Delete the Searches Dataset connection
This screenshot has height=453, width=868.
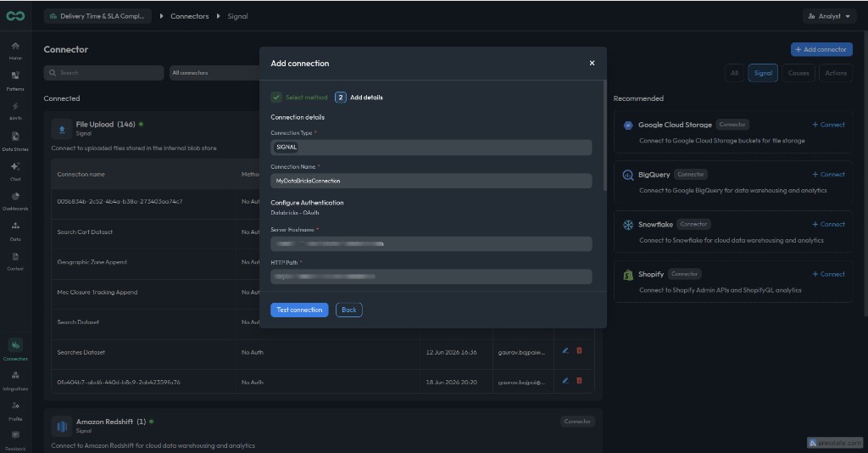pyautogui.click(x=579, y=350)
